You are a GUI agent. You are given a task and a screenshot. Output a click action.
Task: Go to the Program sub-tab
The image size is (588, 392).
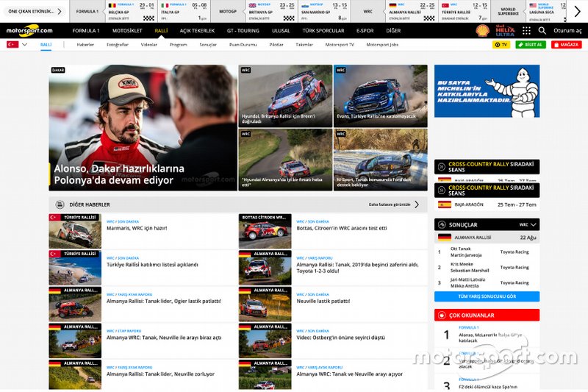[178, 45]
